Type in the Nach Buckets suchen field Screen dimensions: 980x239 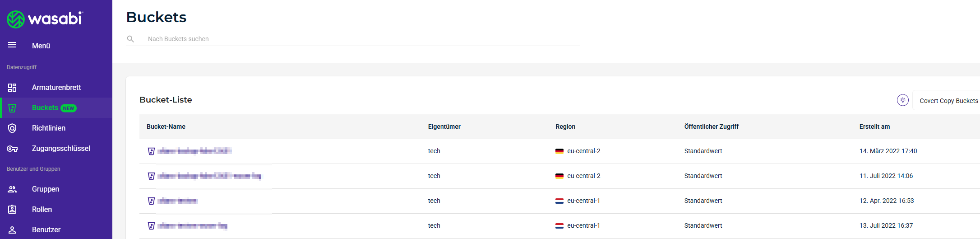point(361,39)
